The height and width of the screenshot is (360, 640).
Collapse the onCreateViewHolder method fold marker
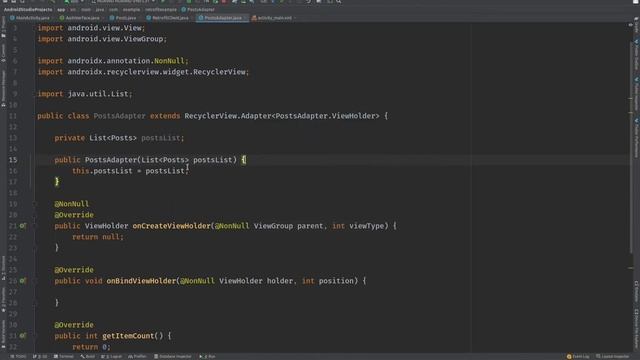[x=35, y=226]
